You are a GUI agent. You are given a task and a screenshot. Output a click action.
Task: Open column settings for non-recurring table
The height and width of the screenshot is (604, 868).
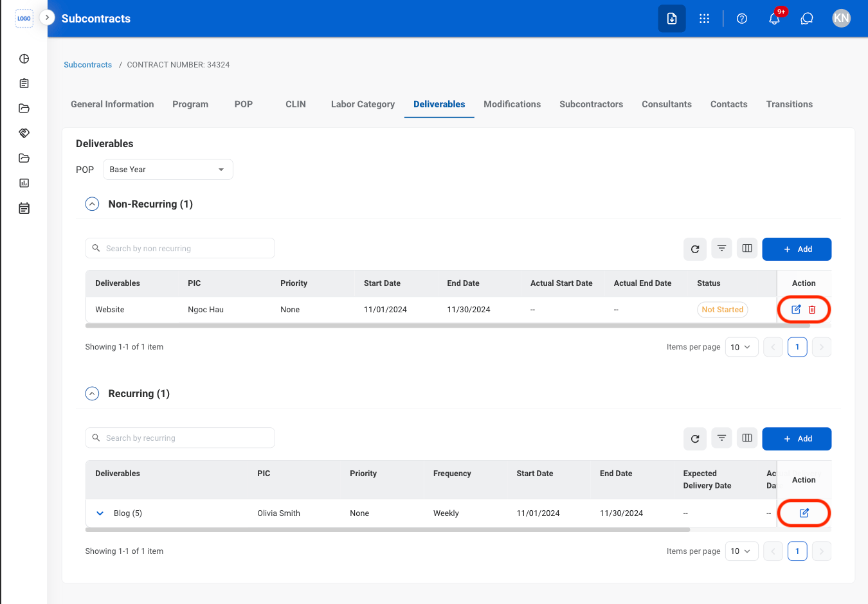point(747,249)
